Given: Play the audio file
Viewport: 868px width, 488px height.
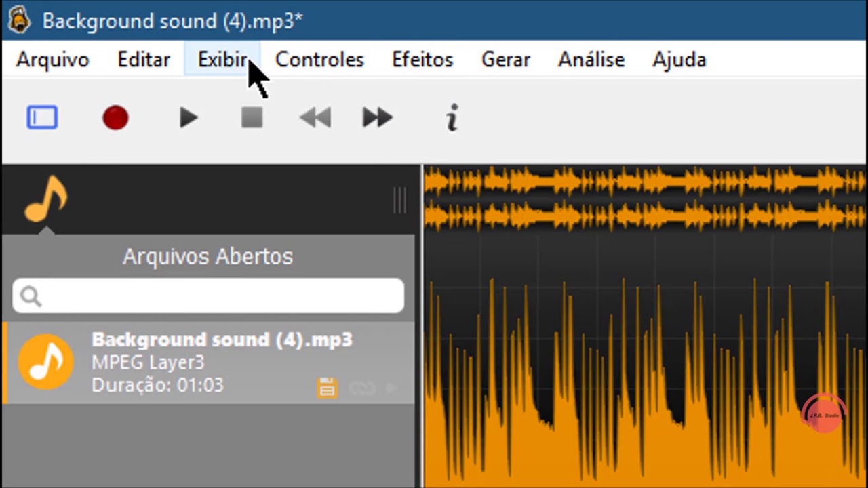Looking at the screenshot, I should [x=189, y=118].
